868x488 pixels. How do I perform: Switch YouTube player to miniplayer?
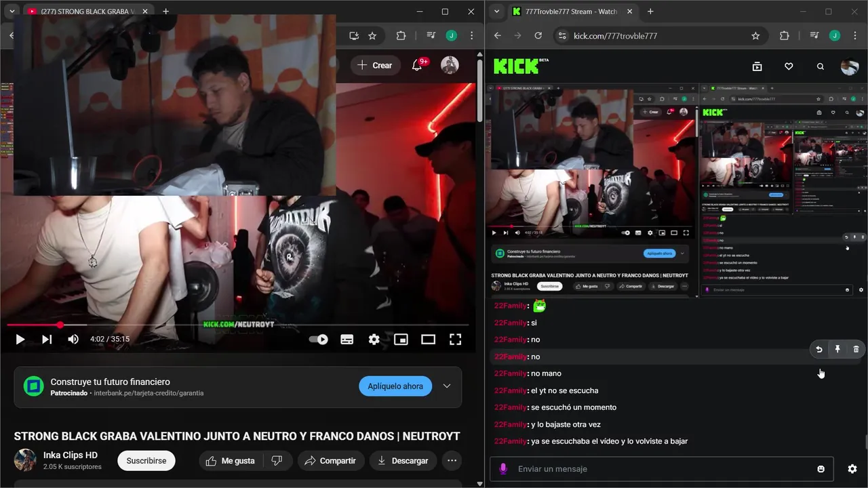(401, 340)
